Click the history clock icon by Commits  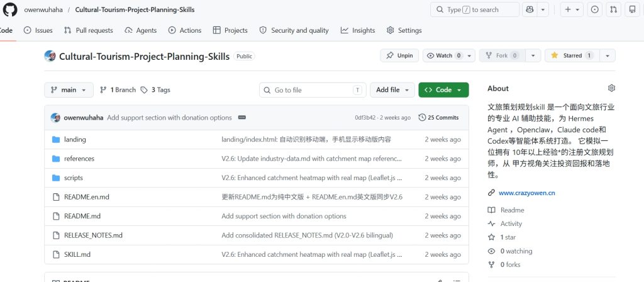tap(422, 118)
